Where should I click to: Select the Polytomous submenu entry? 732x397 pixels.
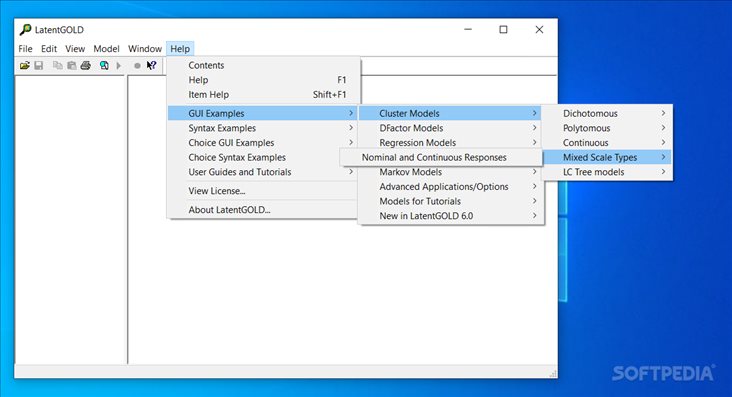[607, 128]
